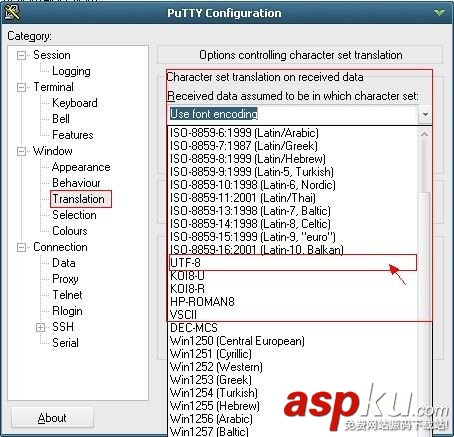The width and height of the screenshot is (454, 437).
Task: Collapse the Window tree node
Action: pos(21,151)
